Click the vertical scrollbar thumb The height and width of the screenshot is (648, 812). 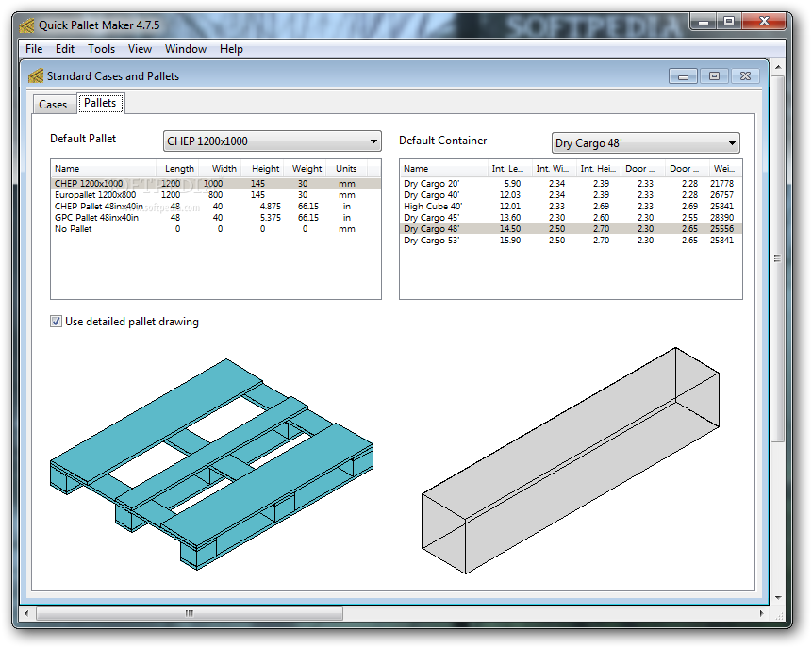(x=778, y=258)
